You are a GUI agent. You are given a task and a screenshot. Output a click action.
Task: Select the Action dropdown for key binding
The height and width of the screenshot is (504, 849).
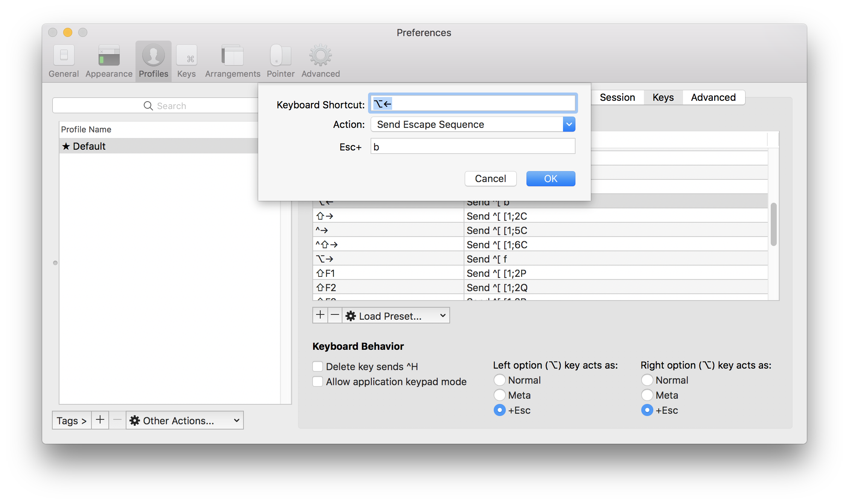tap(472, 124)
